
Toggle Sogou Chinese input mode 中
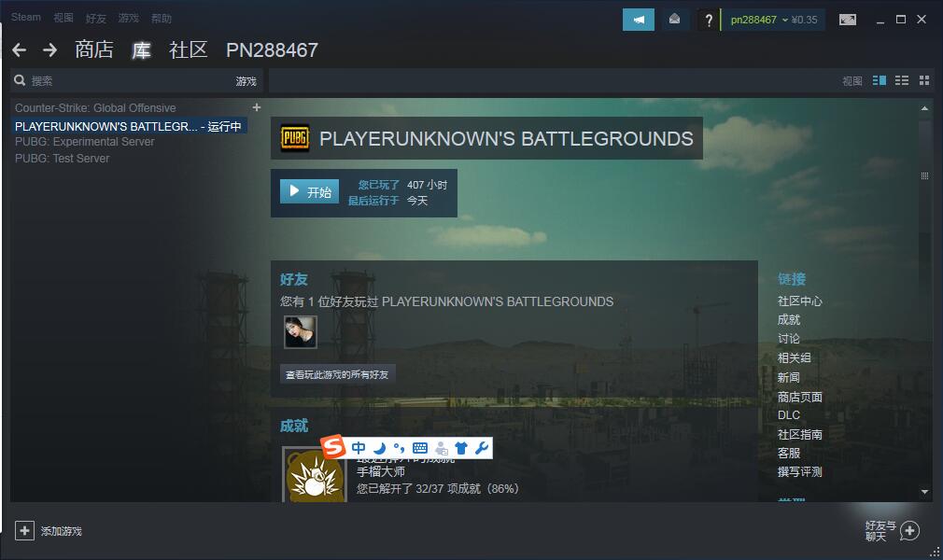[359, 447]
